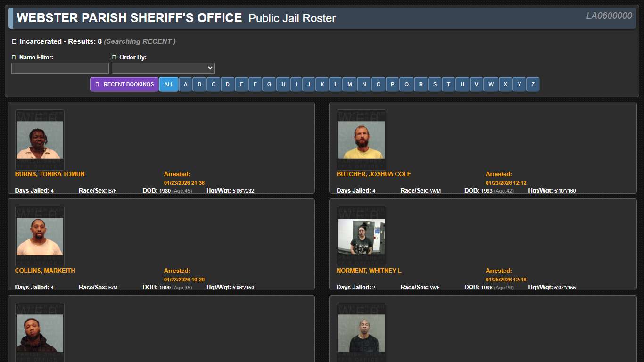Open the NORMENT, WHITNEY L detail link
644x362 pixels.
tap(369, 271)
